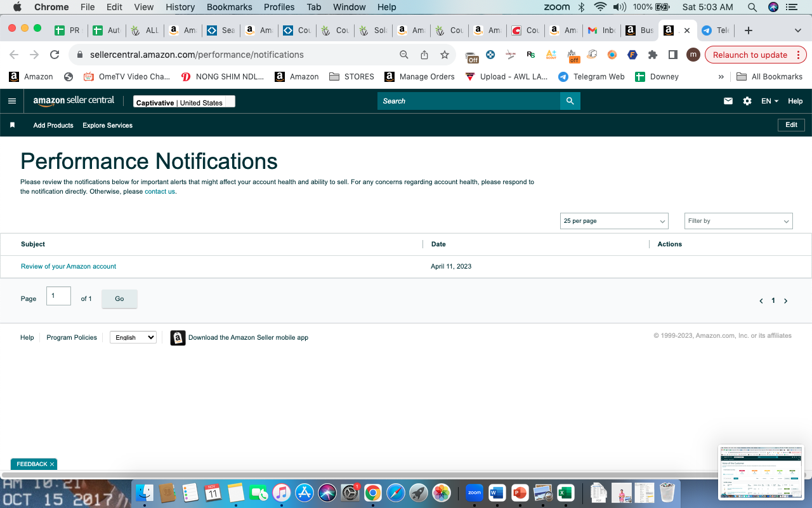Image resolution: width=812 pixels, height=508 pixels.
Task: Focus the page number input field
Action: point(58,296)
